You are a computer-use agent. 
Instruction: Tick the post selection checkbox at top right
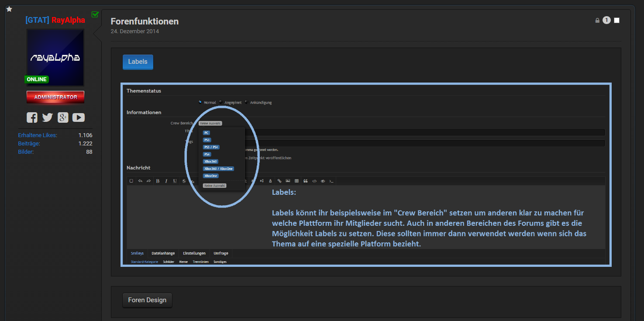[x=616, y=21]
